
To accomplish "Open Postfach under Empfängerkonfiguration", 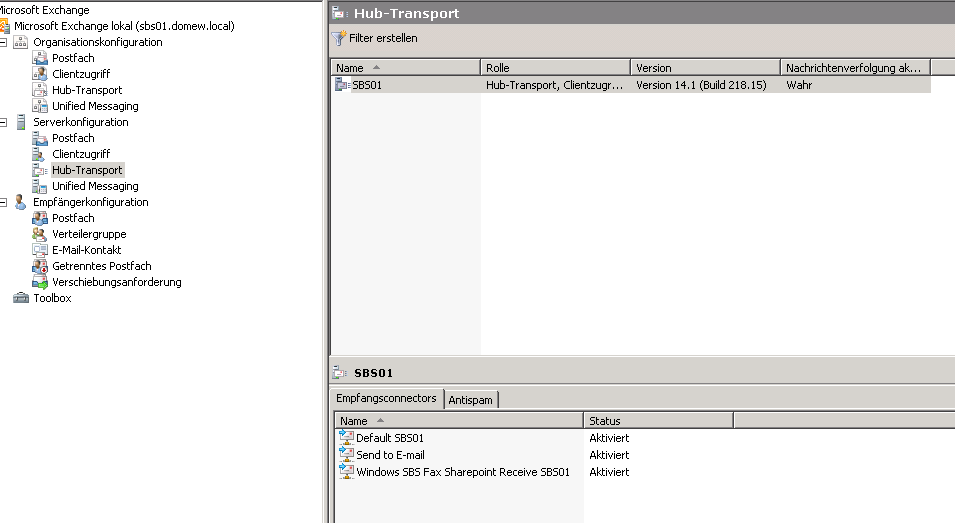I will 73,218.
